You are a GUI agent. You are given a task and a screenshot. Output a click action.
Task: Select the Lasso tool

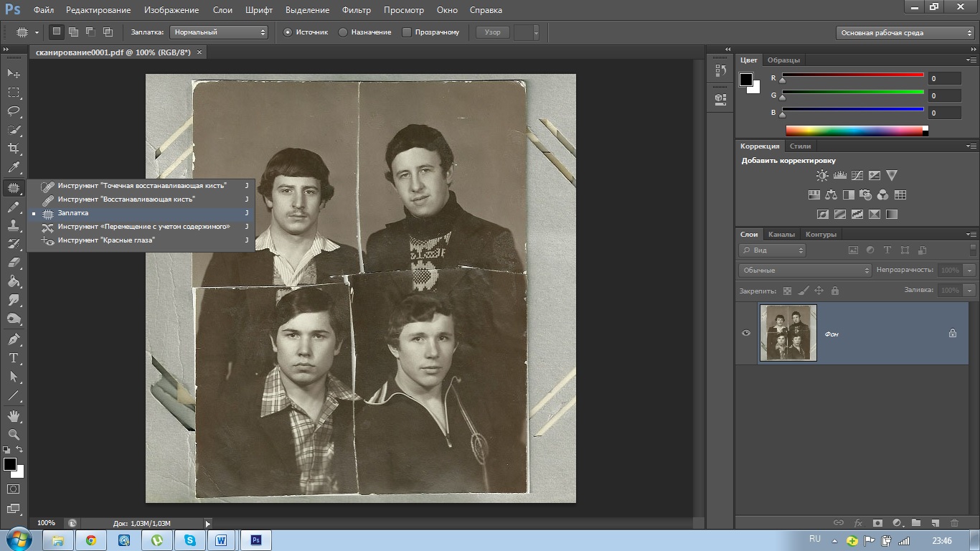pos(14,111)
